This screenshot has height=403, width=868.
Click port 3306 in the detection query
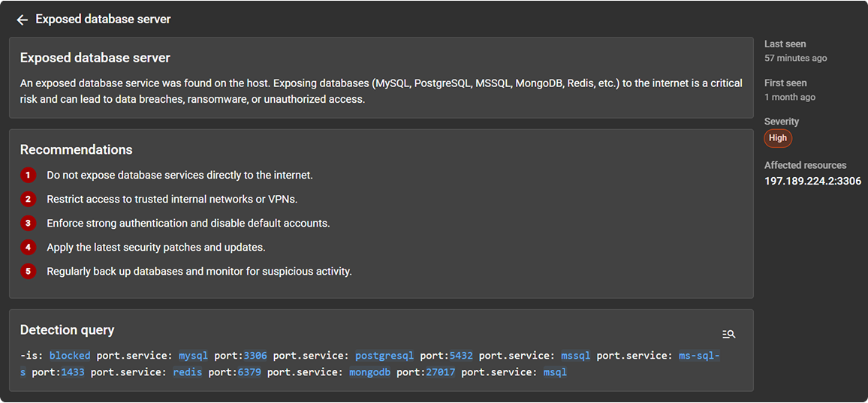click(x=255, y=356)
